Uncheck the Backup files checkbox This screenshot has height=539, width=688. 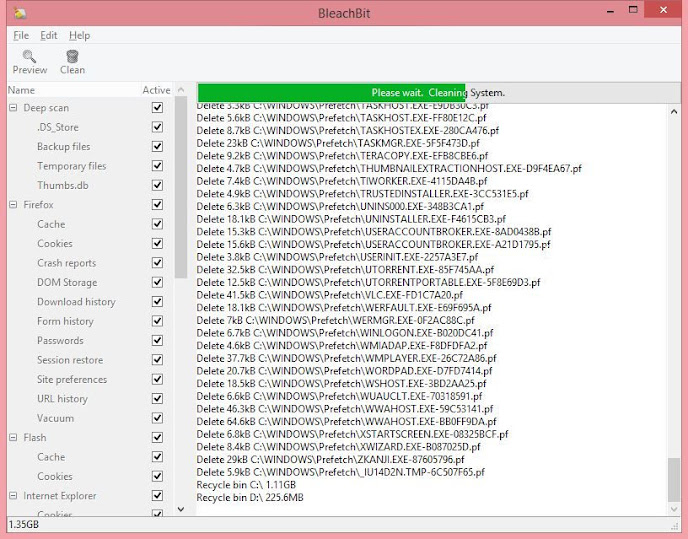click(157, 146)
